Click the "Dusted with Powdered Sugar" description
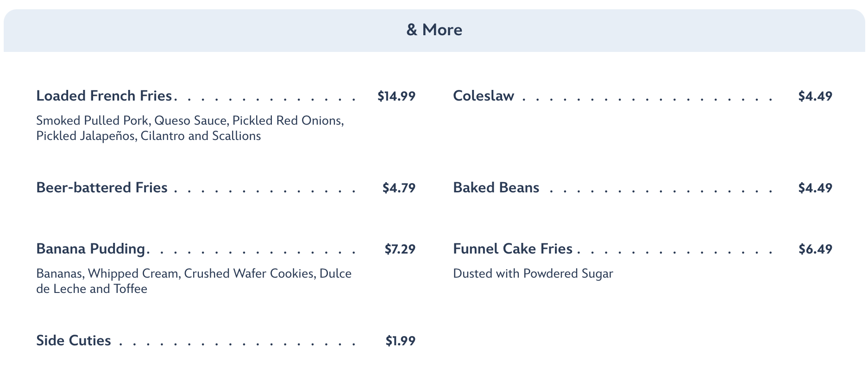This screenshot has width=868, height=381. coord(533,273)
